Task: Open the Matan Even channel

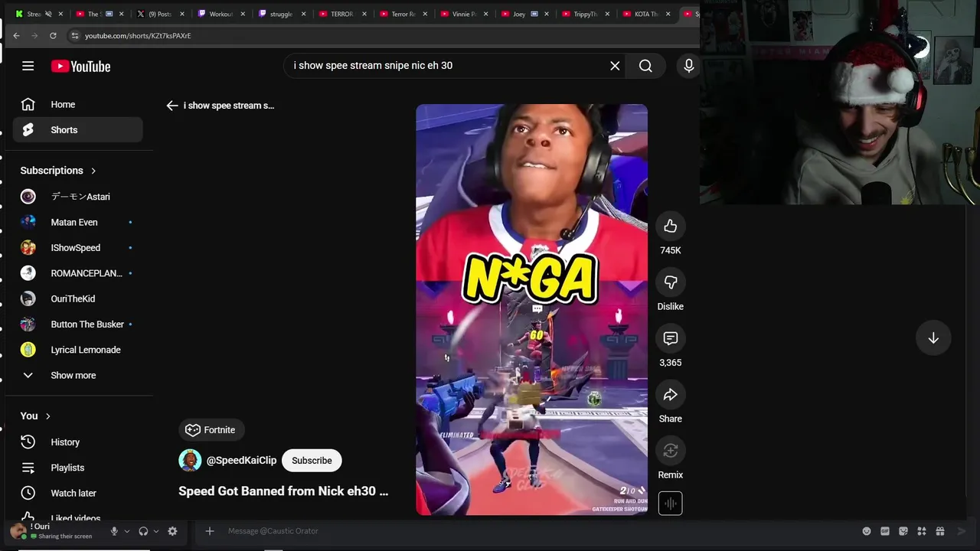Action: coord(77,223)
